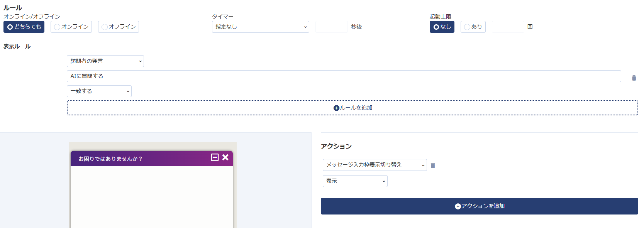Click the AIに質問する text field
The image size is (644, 228).
[344, 76]
